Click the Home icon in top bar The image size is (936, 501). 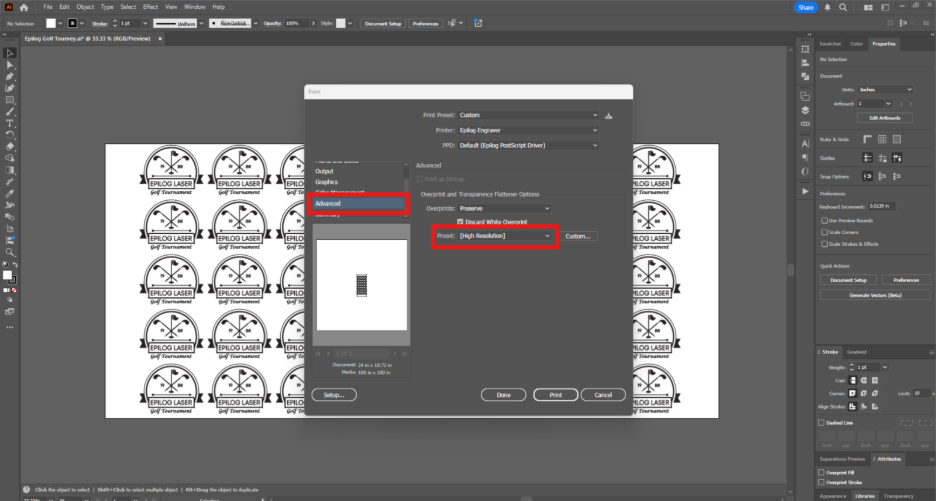(x=24, y=7)
